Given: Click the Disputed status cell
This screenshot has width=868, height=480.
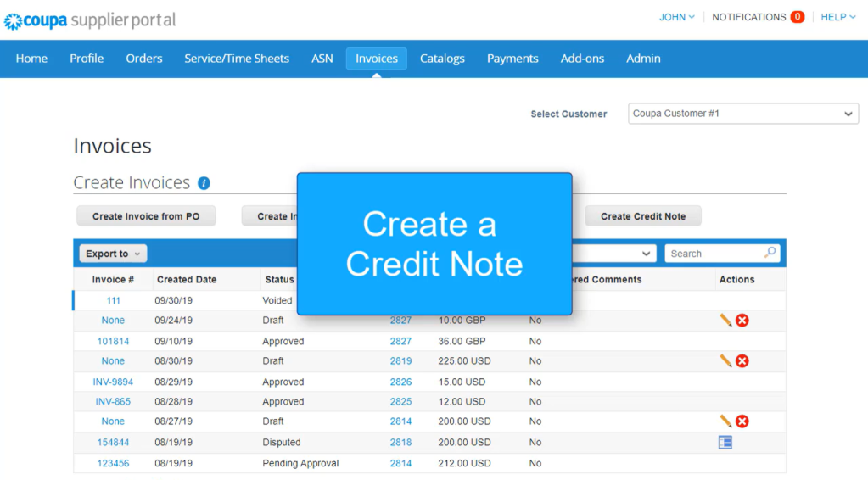Looking at the screenshot, I should pos(282,443).
